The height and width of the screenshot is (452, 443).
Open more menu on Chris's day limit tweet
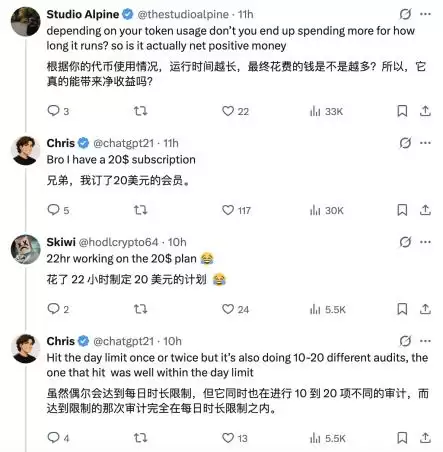click(x=425, y=341)
